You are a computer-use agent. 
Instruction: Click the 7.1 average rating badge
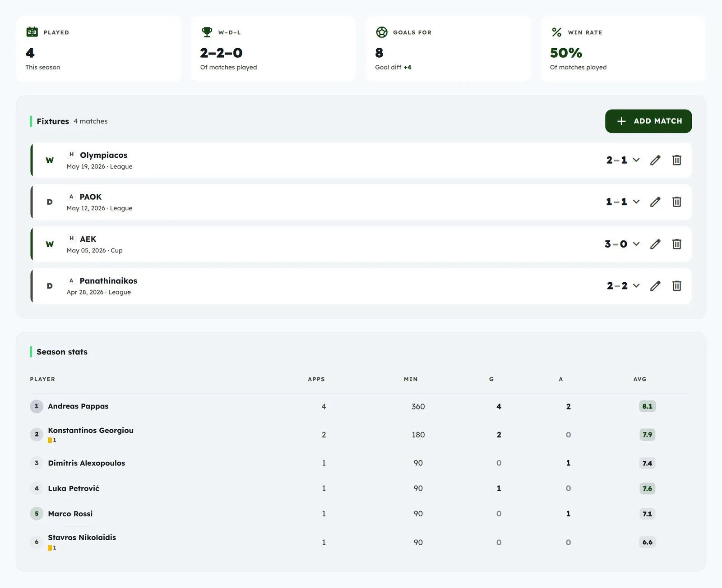[648, 514]
